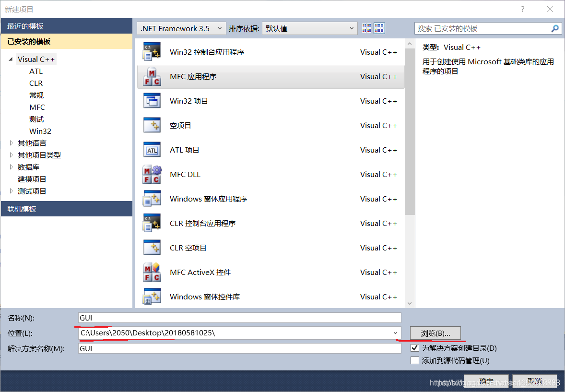Viewport: 565px width, 392px height.
Task: Click the template list scroll-down arrow
Action: [409, 303]
